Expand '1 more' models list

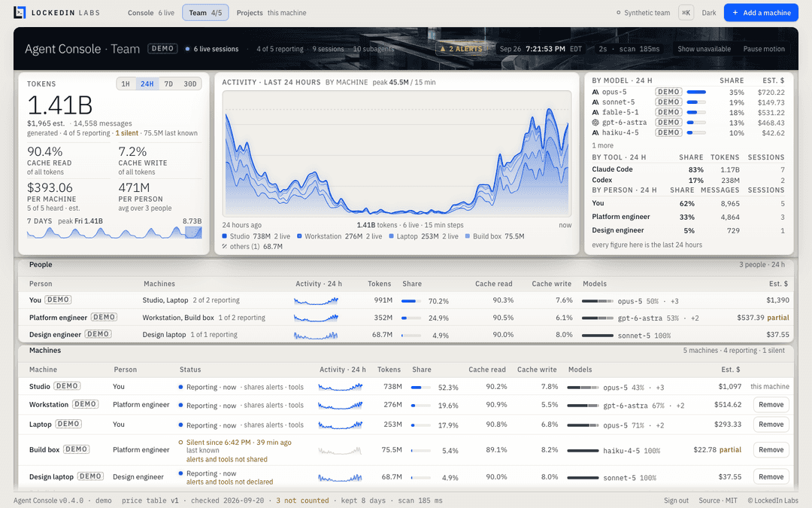point(603,146)
